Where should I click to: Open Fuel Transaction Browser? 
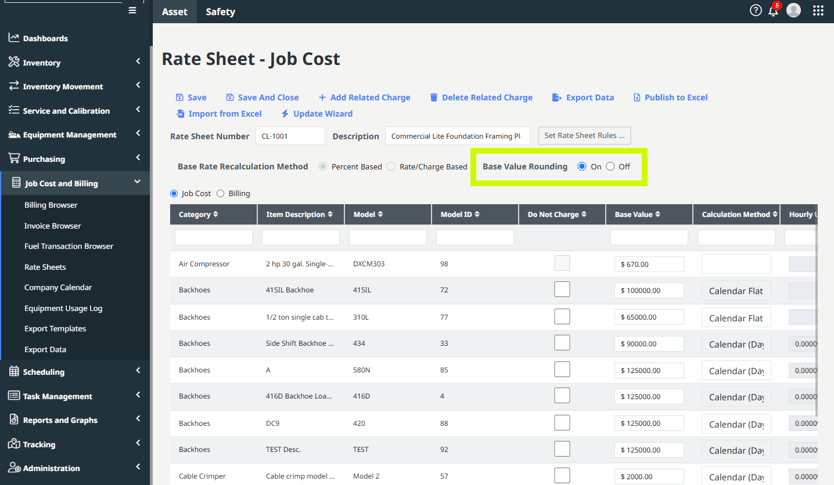coord(69,246)
